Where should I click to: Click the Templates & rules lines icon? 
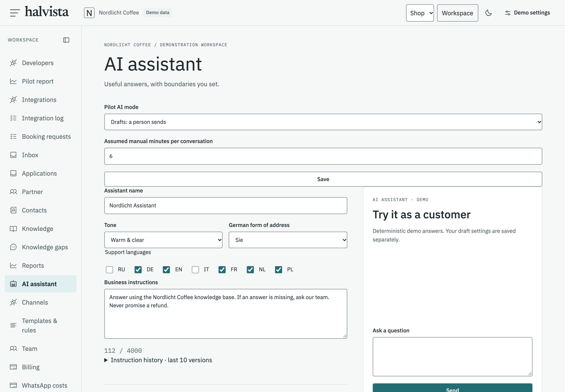click(x=13, y=325)
